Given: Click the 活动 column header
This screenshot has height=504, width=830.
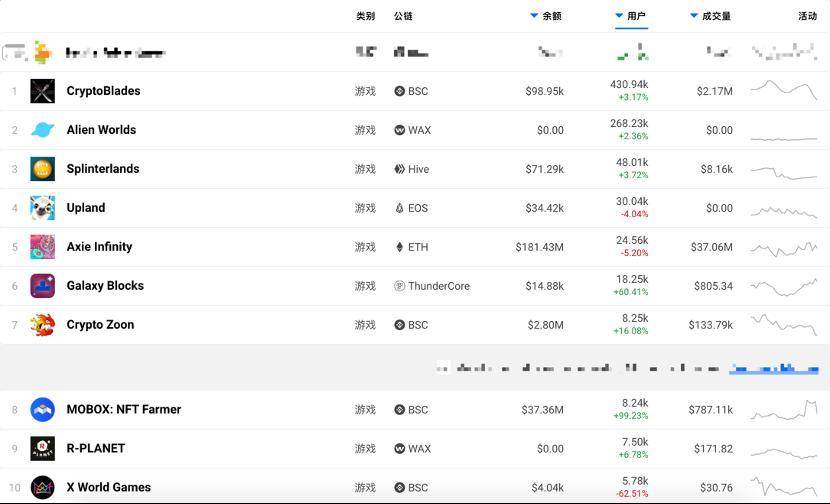Looking at the screenshot, I should pos(808,16).
